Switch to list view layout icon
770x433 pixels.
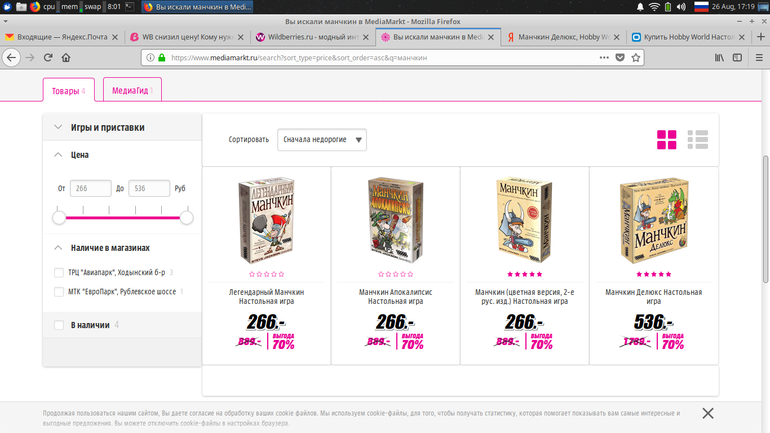click(x=697, y=139)
